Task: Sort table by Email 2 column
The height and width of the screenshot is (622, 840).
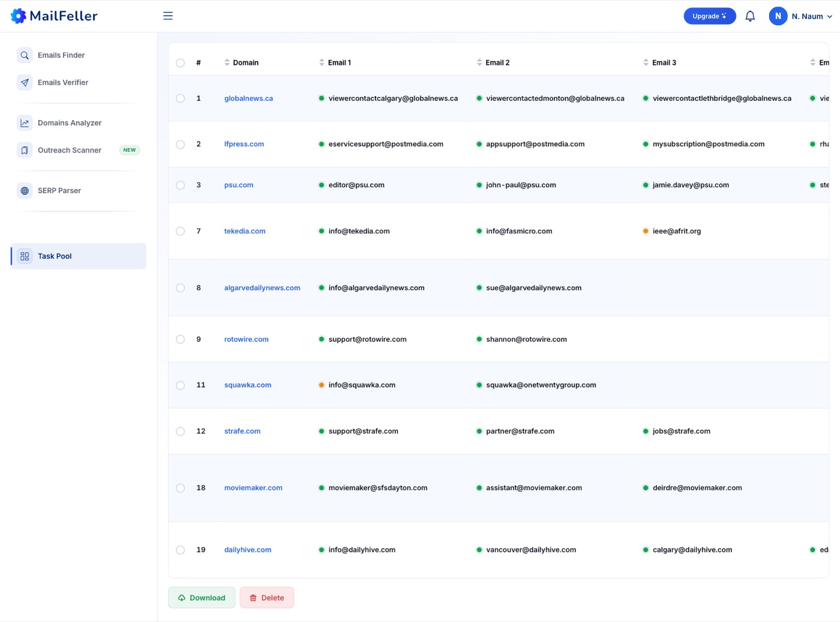Action: [479, 62]
